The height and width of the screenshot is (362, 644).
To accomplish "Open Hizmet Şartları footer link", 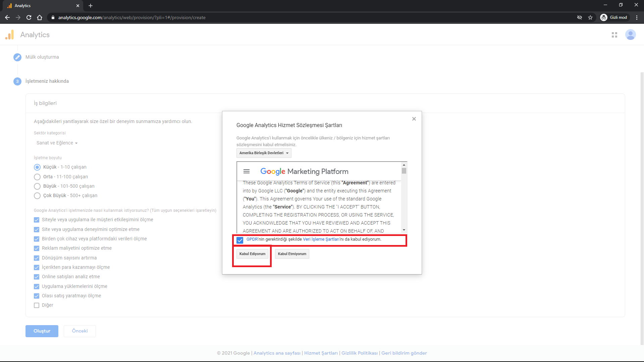I will [x=321, y=353].
